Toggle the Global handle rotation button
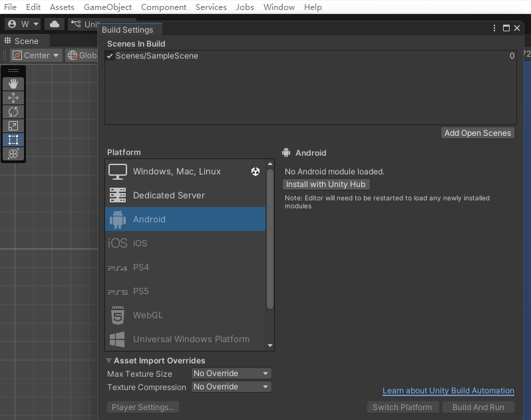531x420 pixels. (x=82, y=55)
